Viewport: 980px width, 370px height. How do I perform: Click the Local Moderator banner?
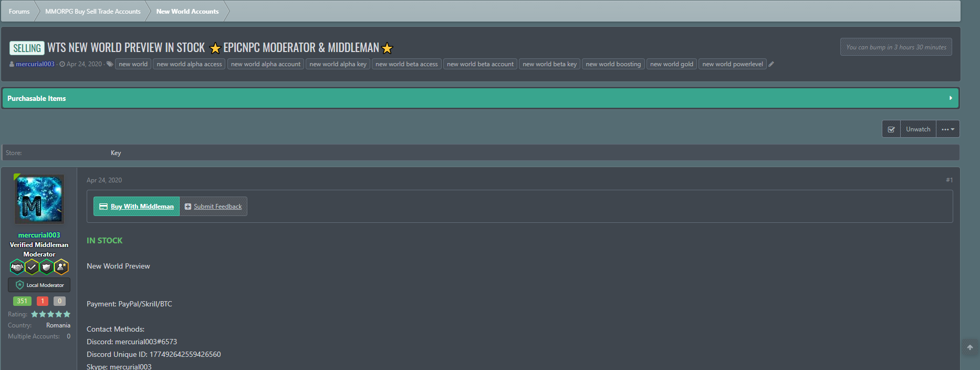[x=39, y=285]
